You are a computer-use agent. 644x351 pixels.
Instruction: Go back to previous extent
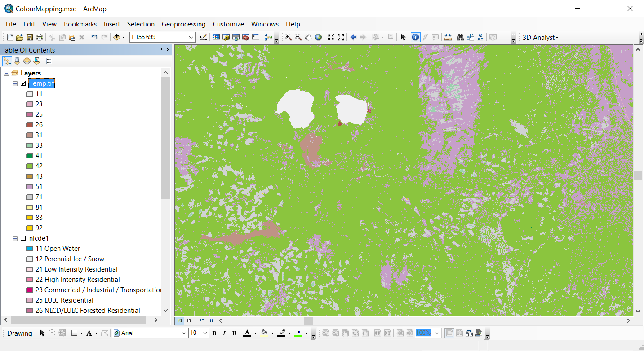pyautogui.click(x=353, y=37)
